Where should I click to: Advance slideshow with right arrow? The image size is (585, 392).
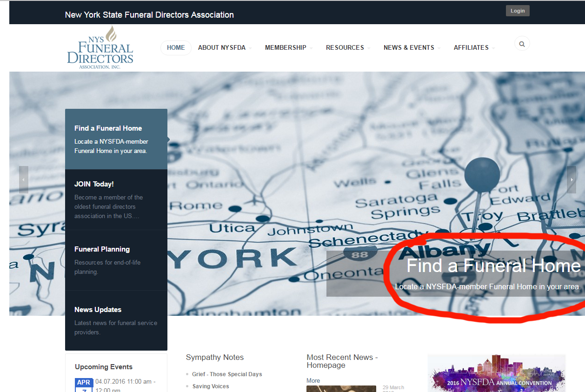pos(572,179)
